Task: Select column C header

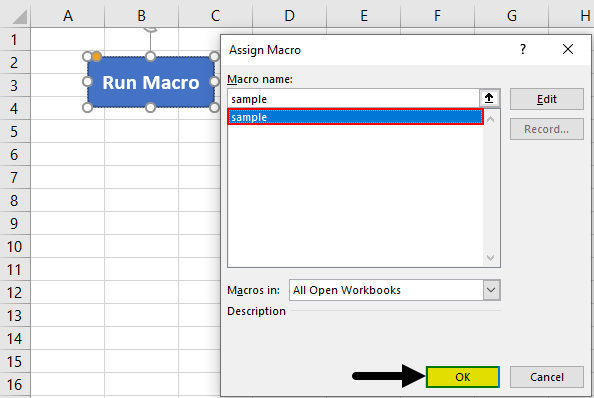Action: 215,16
